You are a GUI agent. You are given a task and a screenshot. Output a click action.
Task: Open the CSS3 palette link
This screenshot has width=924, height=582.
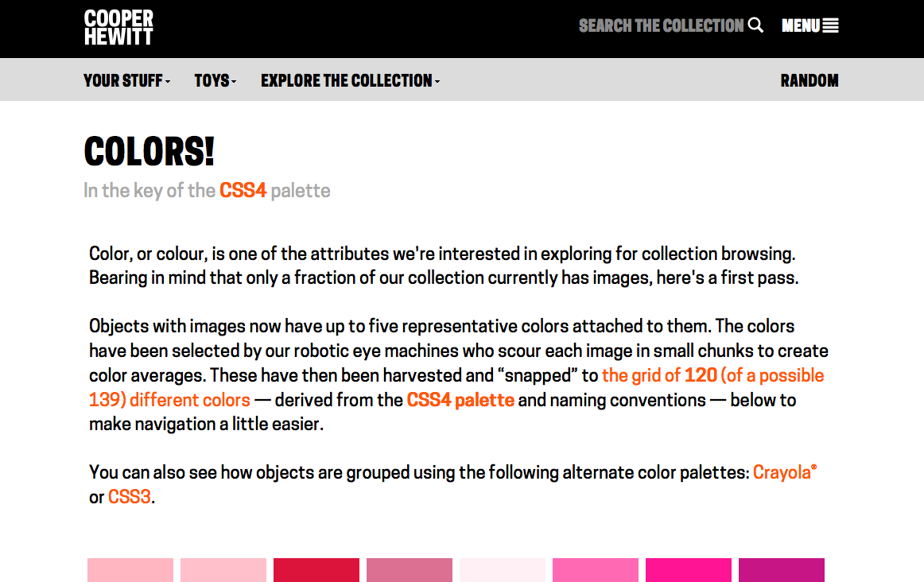(x=129, y=497)
